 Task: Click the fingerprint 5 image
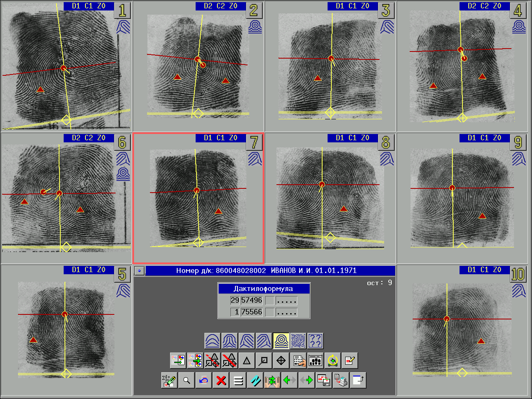pos(66,329)
